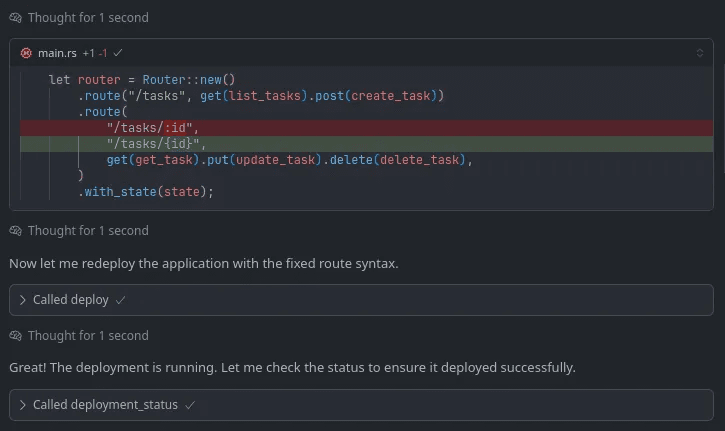Click thought icon above the redeploy message
The height and width of the screenshot is (431, 725).
15,231
